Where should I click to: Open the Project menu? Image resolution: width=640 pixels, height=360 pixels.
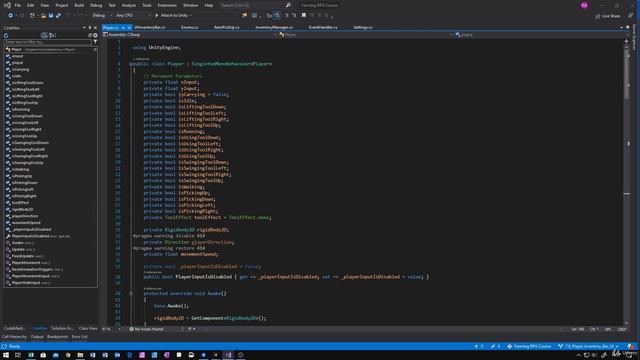point(62,5)
